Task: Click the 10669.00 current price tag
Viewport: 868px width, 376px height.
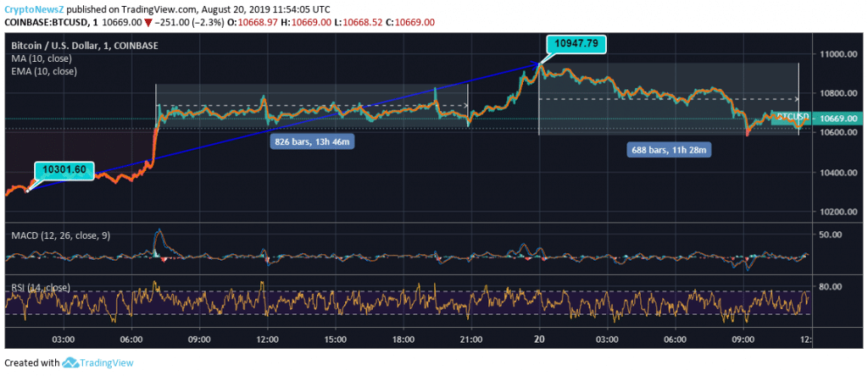Action: pyautogui.click(x=837, y=118)
